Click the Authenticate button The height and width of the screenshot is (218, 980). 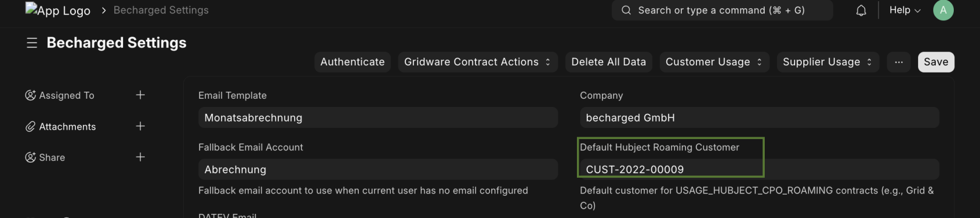click(352, 62)
